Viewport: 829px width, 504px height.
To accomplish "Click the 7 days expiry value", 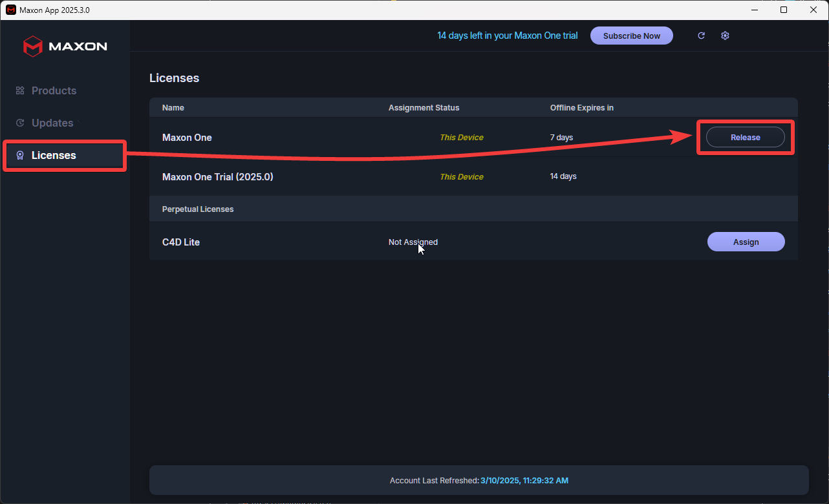I will [x=561, y=138].
